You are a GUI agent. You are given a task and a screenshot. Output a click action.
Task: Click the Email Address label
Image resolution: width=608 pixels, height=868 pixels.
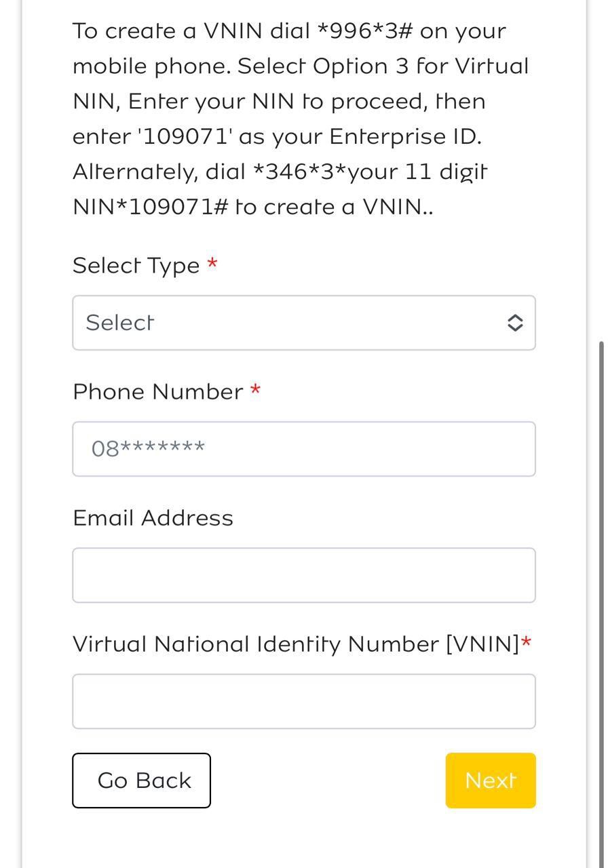[152, 517]
